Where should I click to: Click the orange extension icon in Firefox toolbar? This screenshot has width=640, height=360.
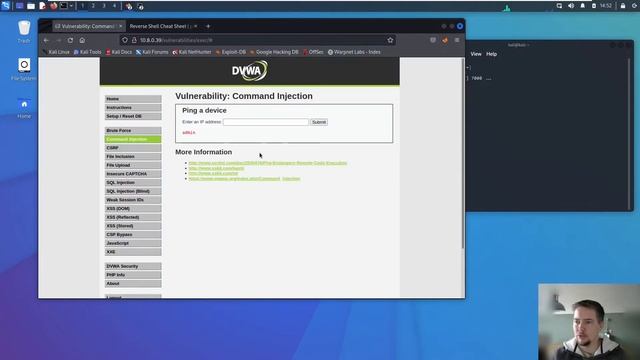(x=445, y=40)
